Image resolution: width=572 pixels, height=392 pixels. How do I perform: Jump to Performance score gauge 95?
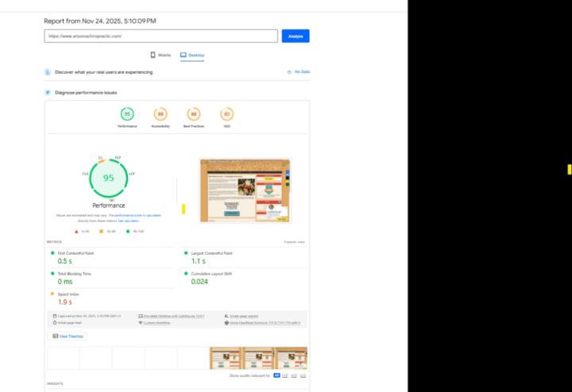127,114
